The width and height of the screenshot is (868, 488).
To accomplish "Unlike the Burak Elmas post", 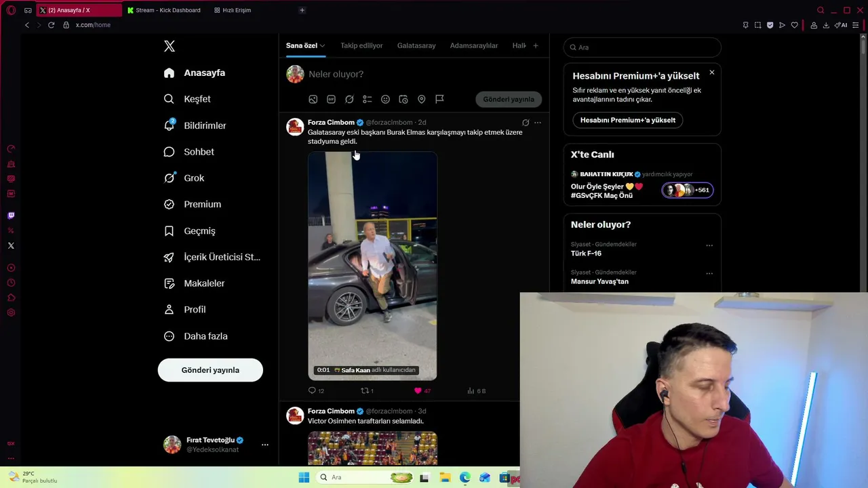I will (x=422, y=390).
